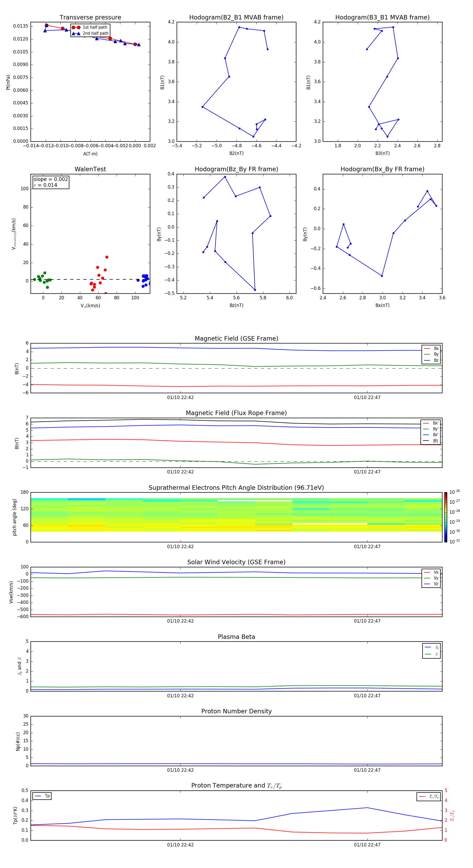473x868 pixels.
Task: Click the 'Magnetic Field (Flux Rope Frame)' title
Action: pyautogui.click(x=236, y=413)
